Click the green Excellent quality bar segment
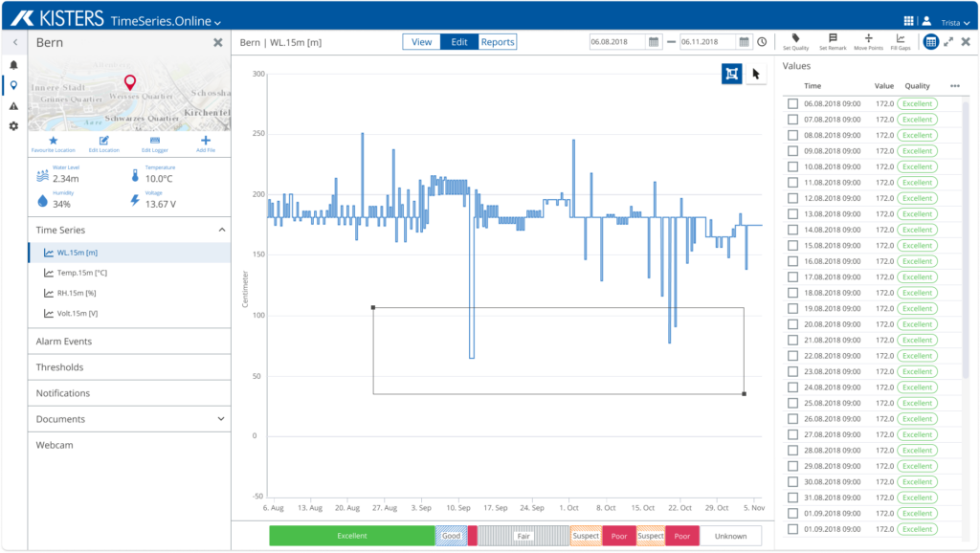This screenshot has height=553, width=980. 351,536
